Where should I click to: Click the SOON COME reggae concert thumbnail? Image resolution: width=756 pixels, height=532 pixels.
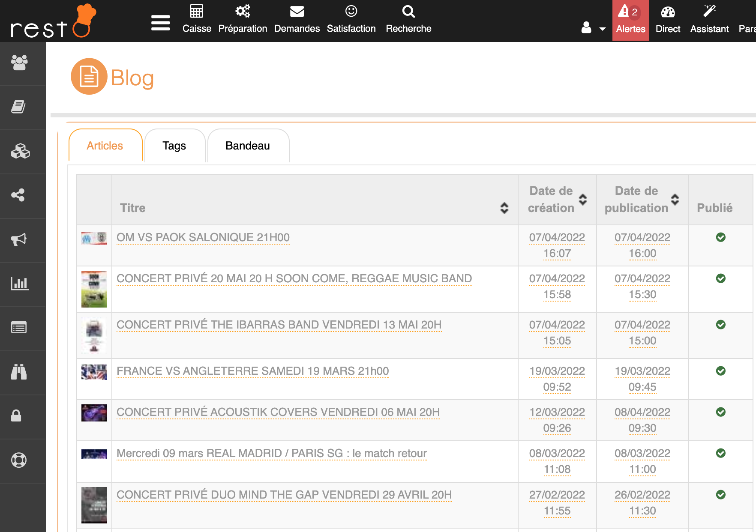(94, 289)
